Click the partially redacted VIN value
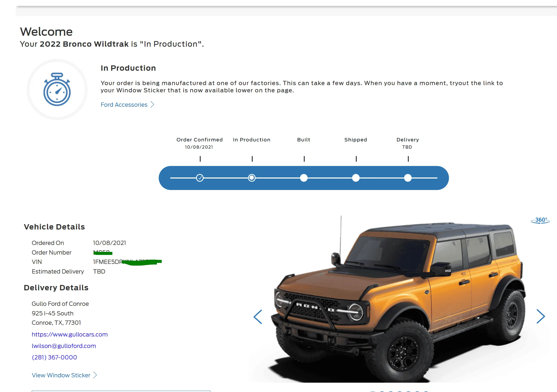This screenshot has height=392, width=557. pos(127,262)
